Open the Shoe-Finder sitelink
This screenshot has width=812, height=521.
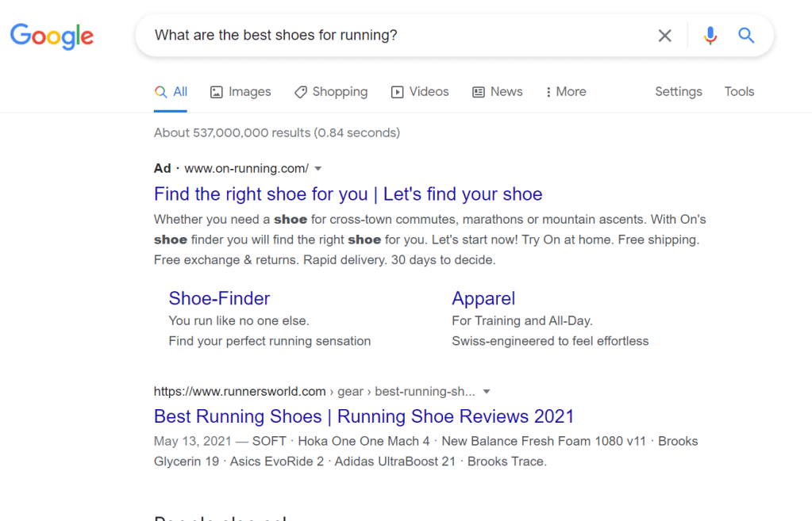219,298
